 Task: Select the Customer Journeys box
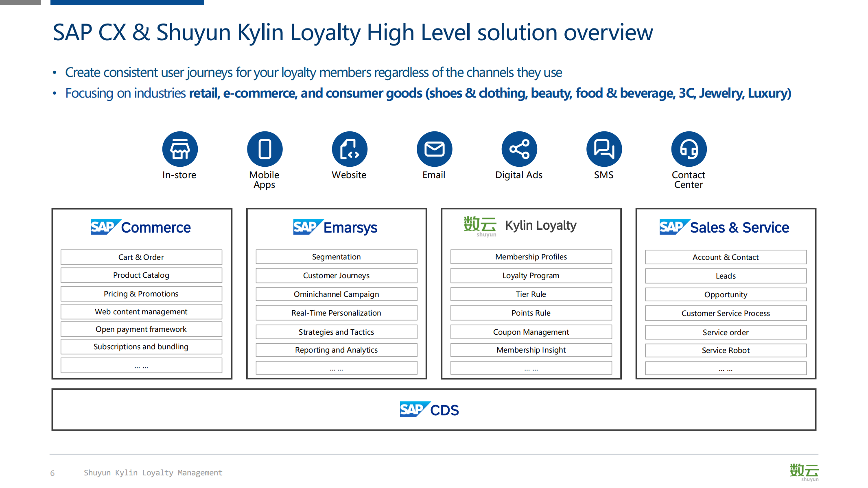tap(337, 275)
